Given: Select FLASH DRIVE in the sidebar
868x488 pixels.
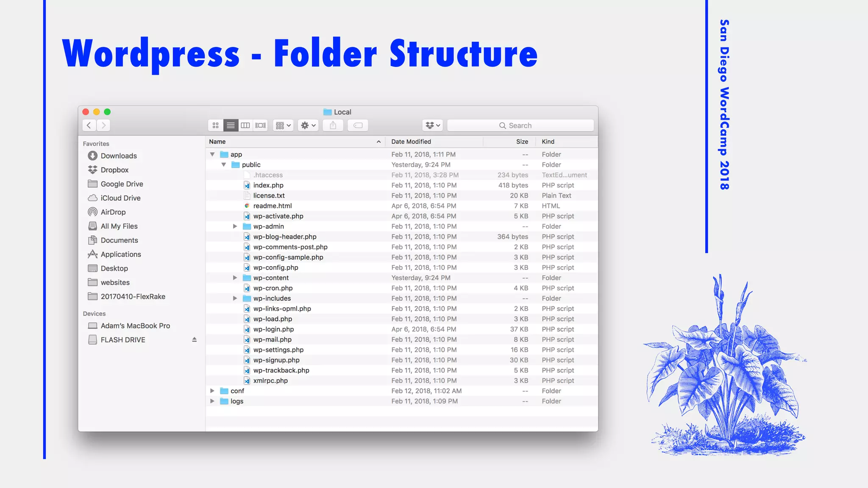Looking at the screenshot, I should tap(117, 340).
